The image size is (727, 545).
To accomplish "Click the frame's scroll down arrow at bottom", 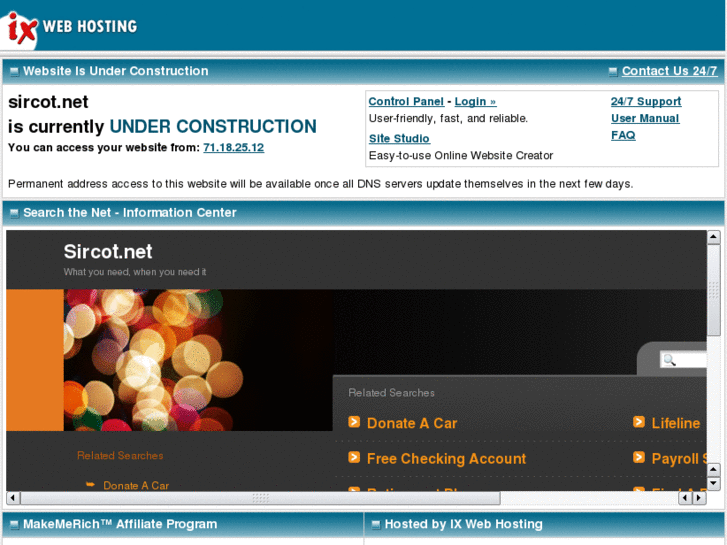I will pyautogui.click(x=714, y=484).
